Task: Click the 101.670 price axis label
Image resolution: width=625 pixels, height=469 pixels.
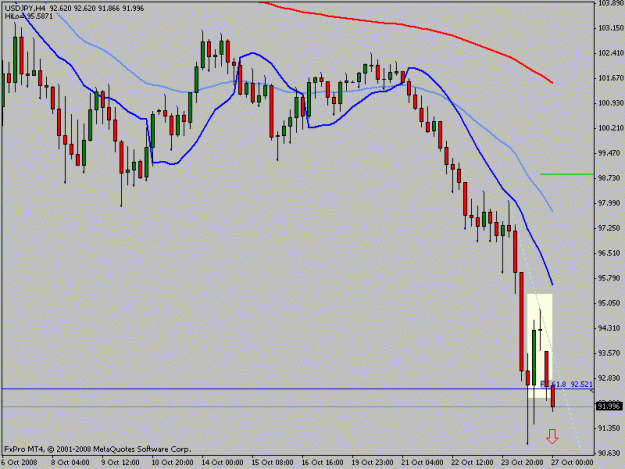Action: (610, 78)
